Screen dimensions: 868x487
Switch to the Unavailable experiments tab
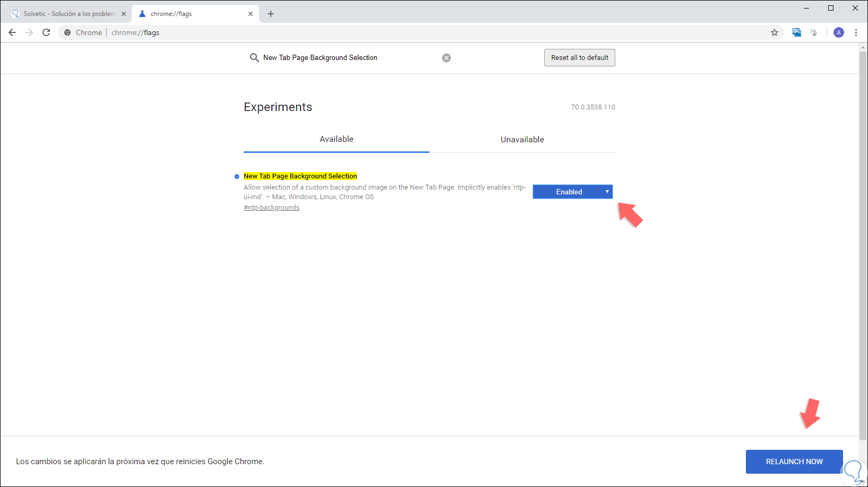[522, 139]
